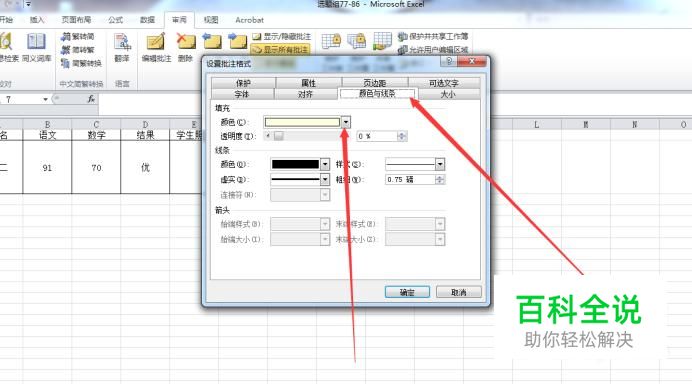Click the cell with value 91
Viewport: 692px width, 384px height.
click(47, 167)
